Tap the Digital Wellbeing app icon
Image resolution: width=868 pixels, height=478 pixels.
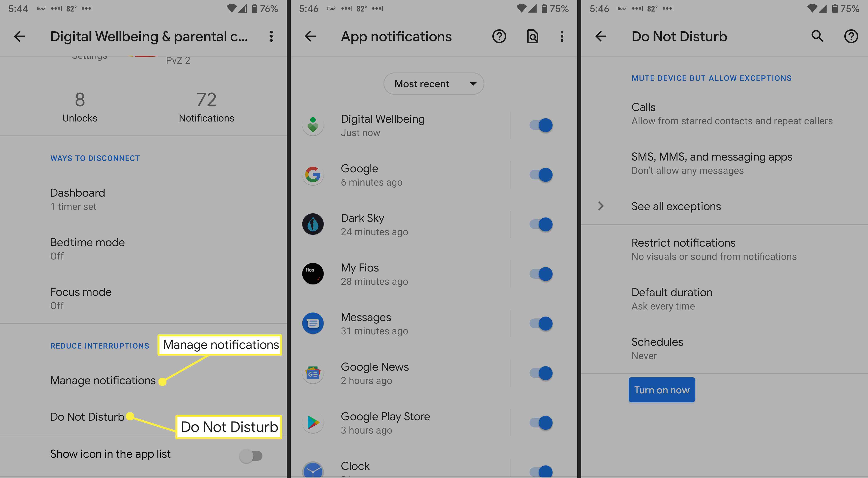(x=313, y=125)
